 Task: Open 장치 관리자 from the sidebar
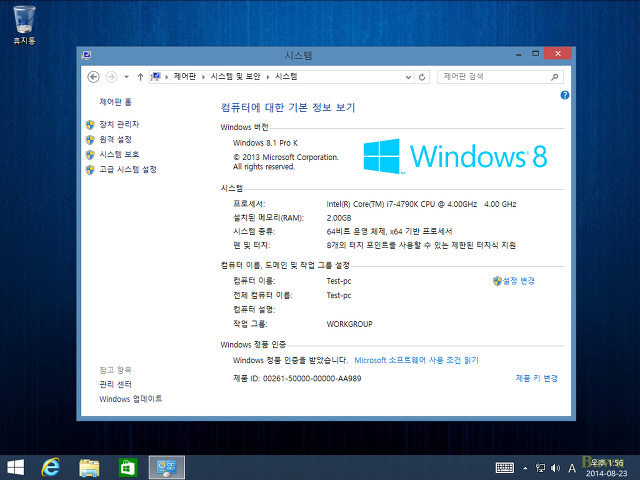[x=119, y=124]
